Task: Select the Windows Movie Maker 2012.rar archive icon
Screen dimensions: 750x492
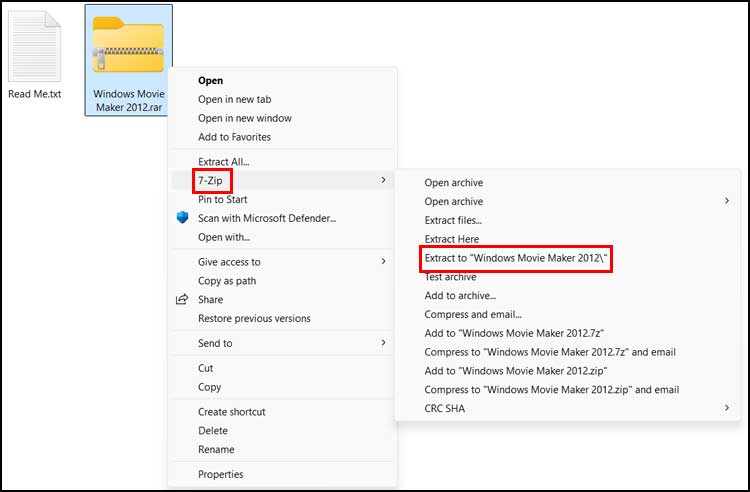Action: 128,44
